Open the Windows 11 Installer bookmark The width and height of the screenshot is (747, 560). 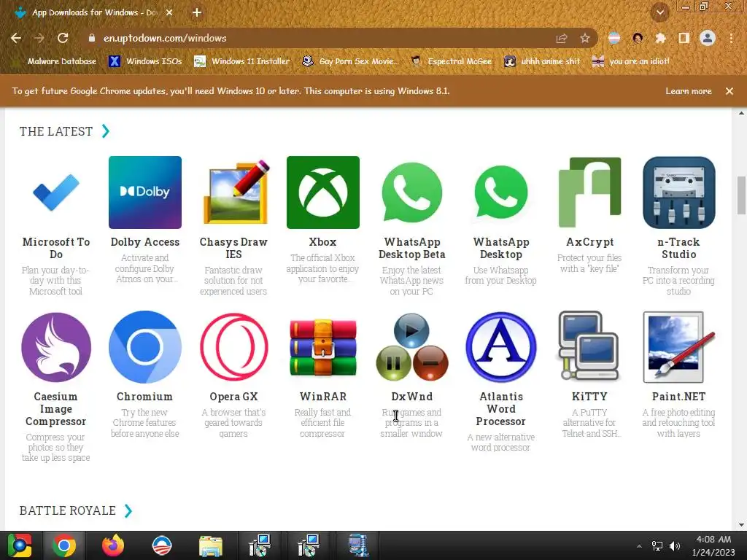pos(242,61)
